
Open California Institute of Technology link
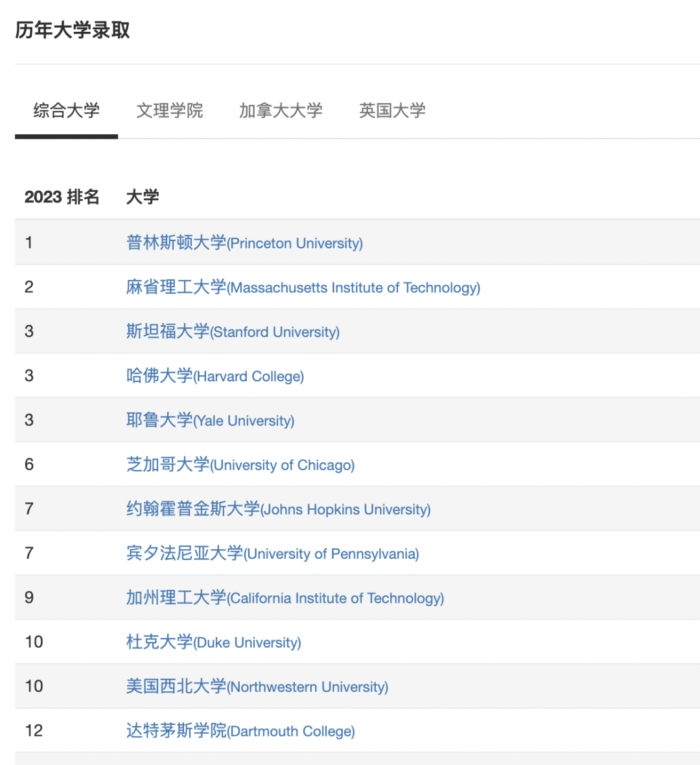(x=285, y=598)
